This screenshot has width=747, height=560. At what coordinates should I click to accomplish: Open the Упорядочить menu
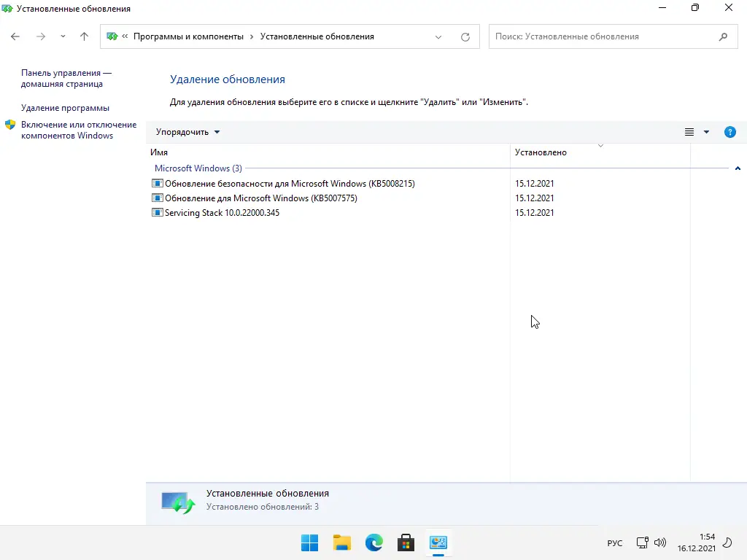[187, 132]
